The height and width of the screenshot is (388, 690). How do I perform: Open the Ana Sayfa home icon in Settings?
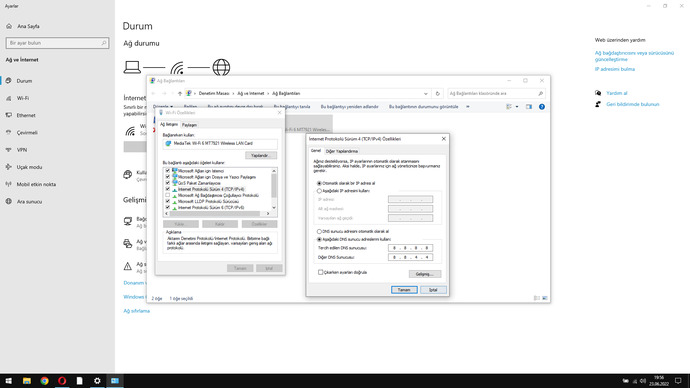[x=9, y=26]
